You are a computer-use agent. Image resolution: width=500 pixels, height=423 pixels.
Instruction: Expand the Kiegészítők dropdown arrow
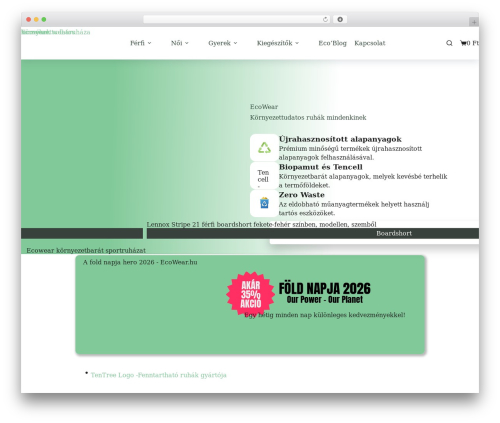[297, 43]
